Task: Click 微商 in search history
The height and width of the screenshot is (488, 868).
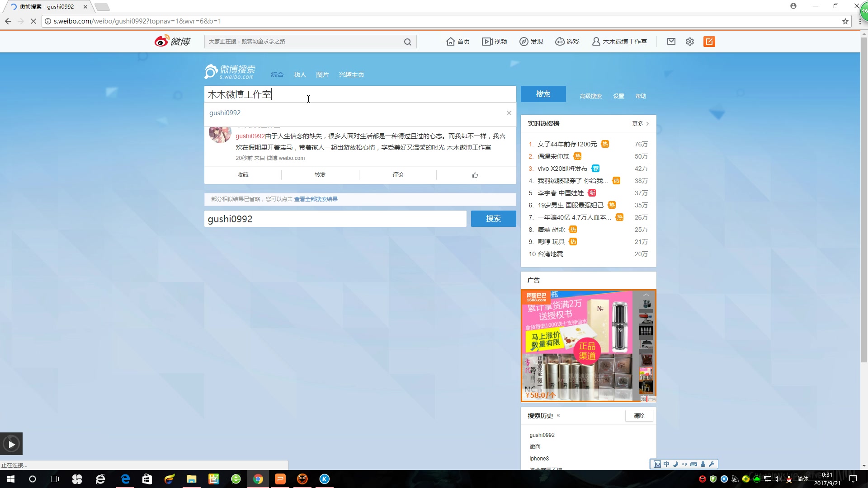Action: pyautogui.click(x=535, y=447)
